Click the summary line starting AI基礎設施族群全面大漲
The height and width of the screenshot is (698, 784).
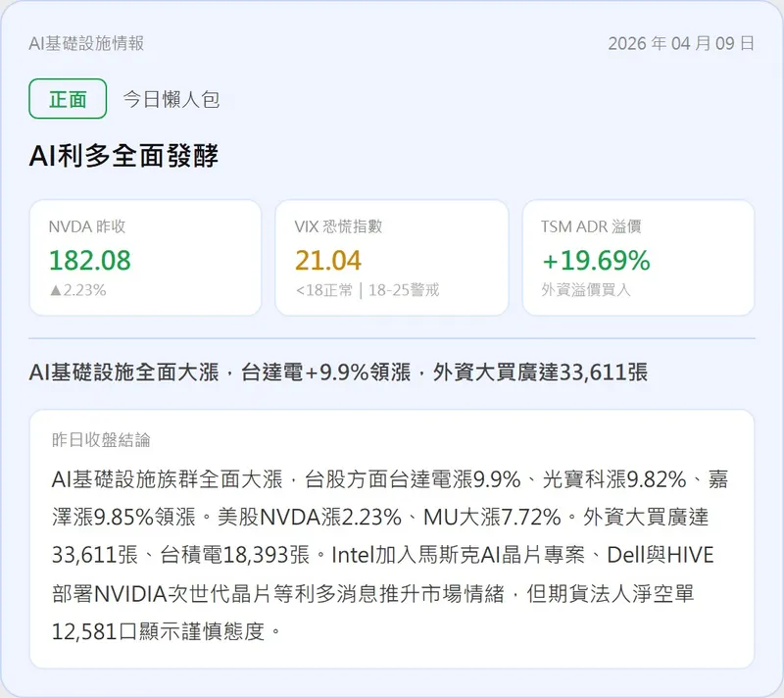390,479
